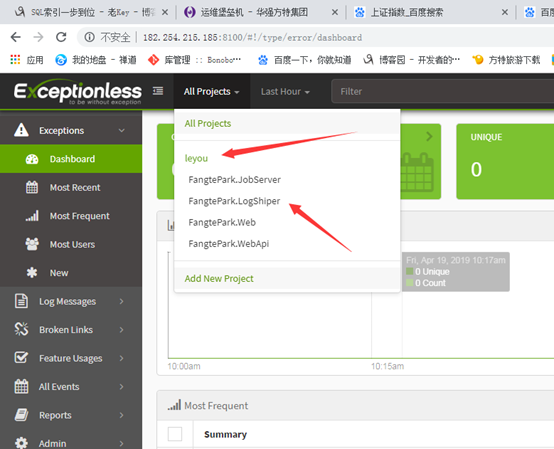Viewport: 554px width, 449px height.
Task: Open the 方特旅游下载 bookmark
Action: (x=506, y=60)
